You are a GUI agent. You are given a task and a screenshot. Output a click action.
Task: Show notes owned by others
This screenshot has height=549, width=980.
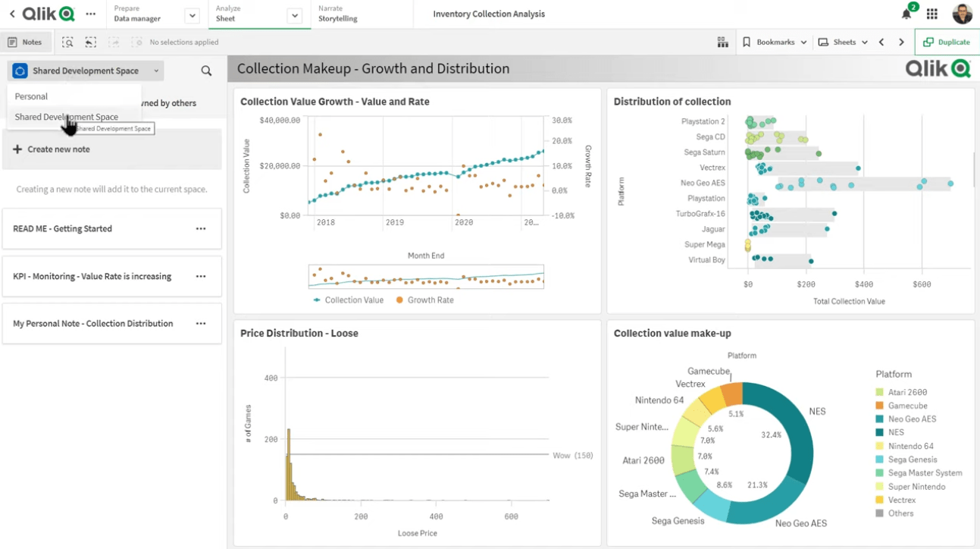point(168,103)
